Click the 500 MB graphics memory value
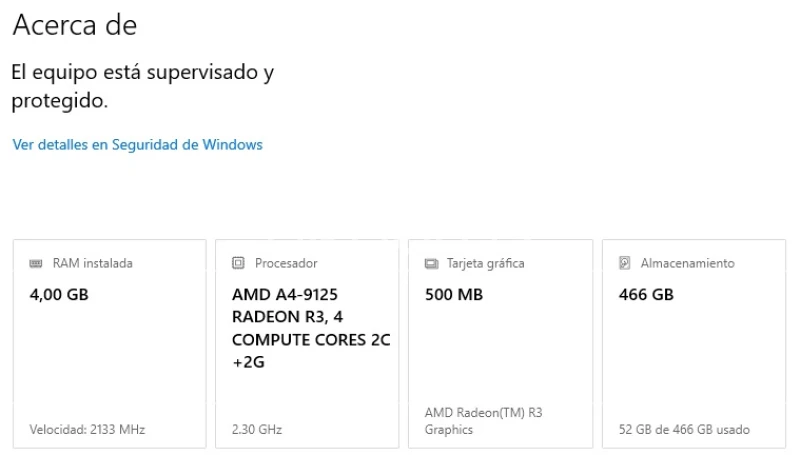This screenshot has width=800, height=455. point(454,295)
